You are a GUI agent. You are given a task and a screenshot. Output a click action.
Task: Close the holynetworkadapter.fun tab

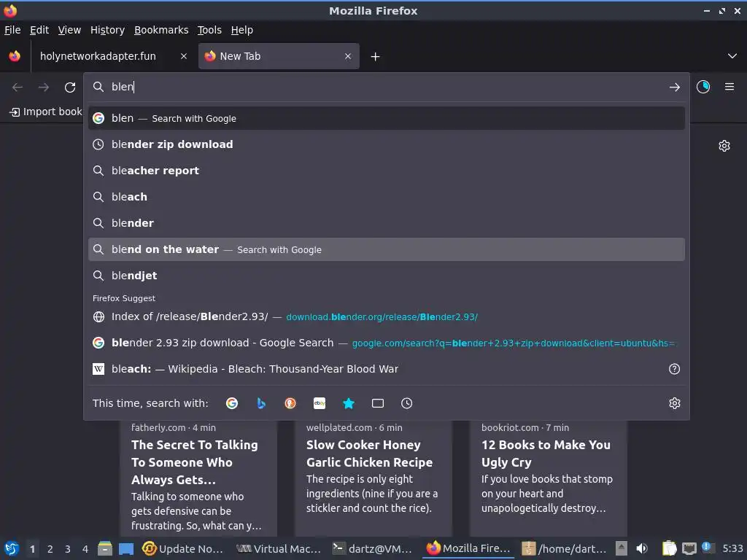tap(183, 56)
